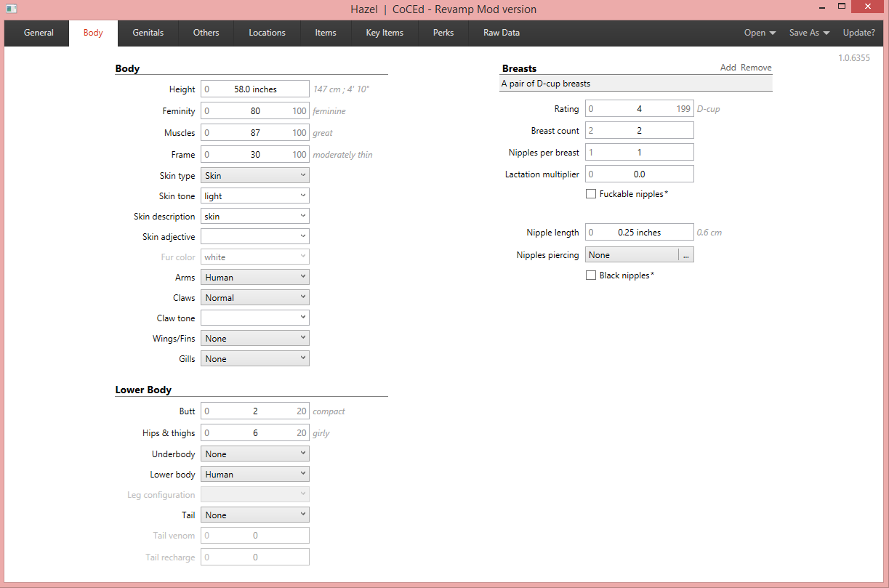Switch to the Genitals tab

tap(148, 33)
